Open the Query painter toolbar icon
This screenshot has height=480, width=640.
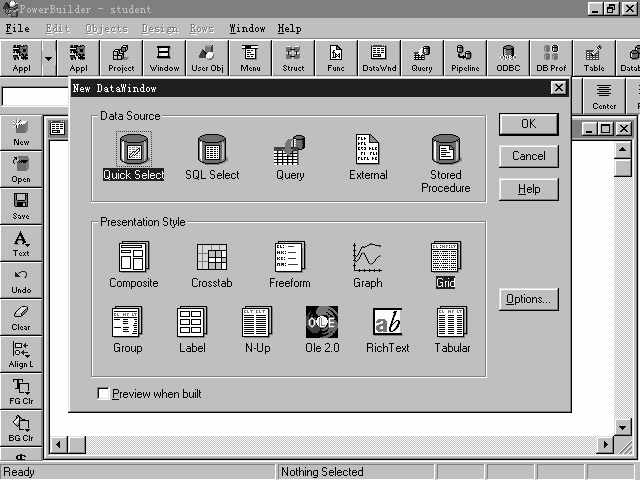422,58
